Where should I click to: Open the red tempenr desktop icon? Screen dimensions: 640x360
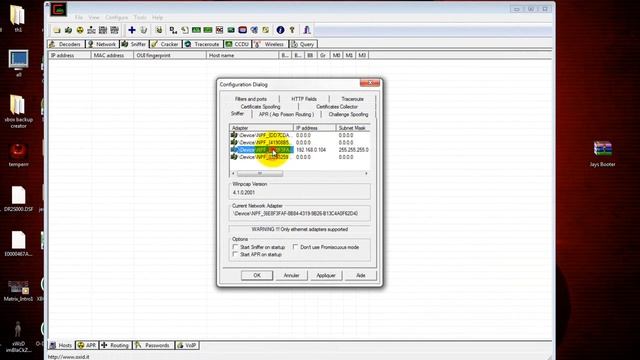(18, 155)
